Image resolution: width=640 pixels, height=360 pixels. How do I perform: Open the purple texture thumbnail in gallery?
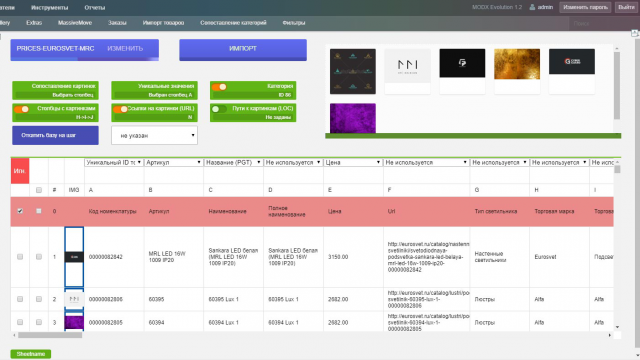tap(353, 118)
